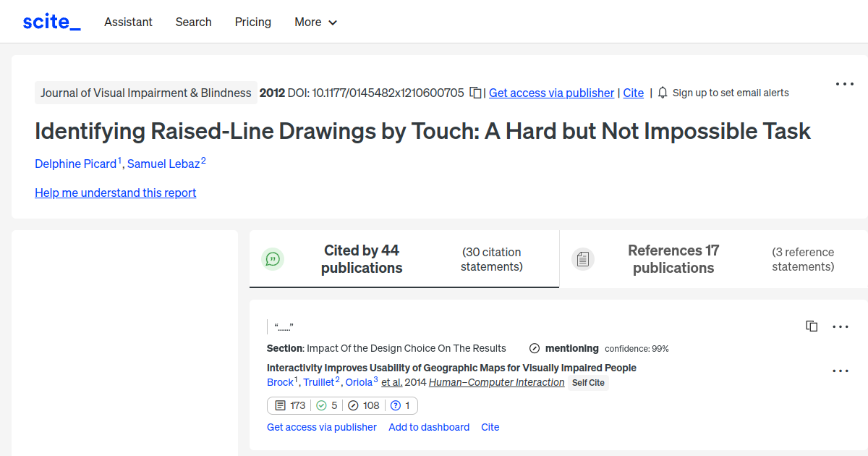Select the Search menu item

point(193,22)
